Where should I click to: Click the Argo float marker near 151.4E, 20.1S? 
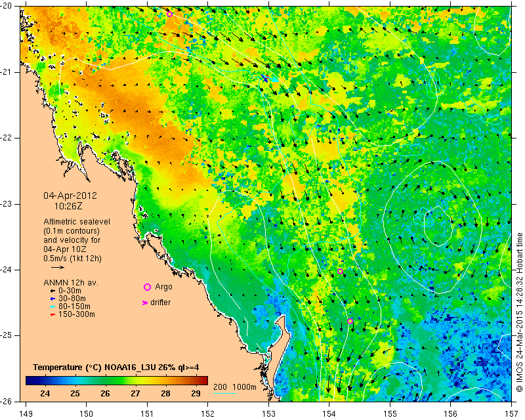click(169, 14)
